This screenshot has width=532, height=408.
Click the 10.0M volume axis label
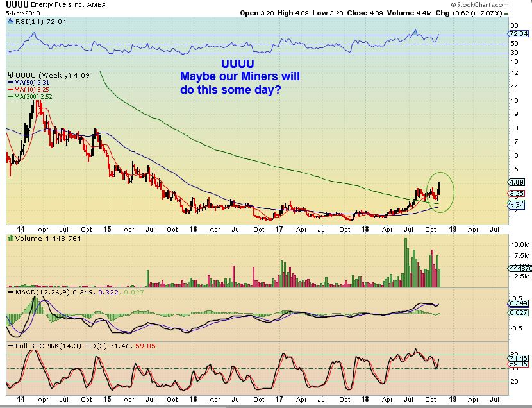click(520, 244)
